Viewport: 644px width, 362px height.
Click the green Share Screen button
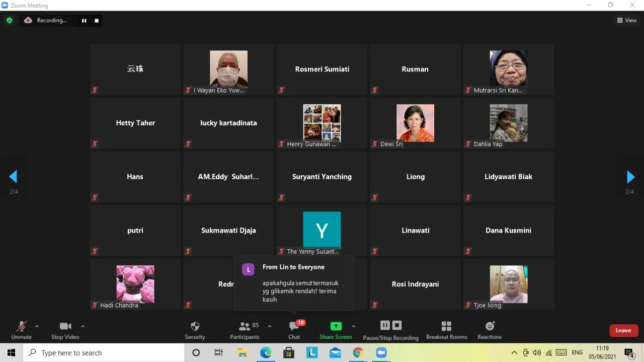[336, 330]
